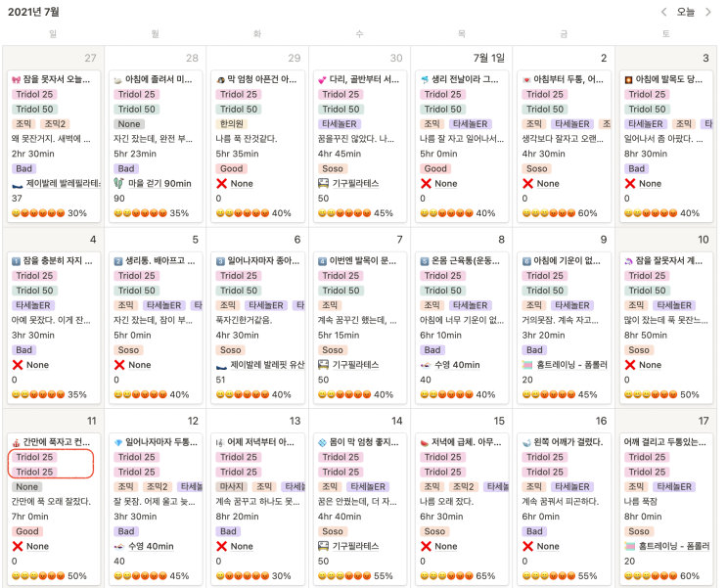This screenshot has height=588, width=727.
Task: Click the ribbon emoji icon on June 27 card
Action: coord(17,80)
